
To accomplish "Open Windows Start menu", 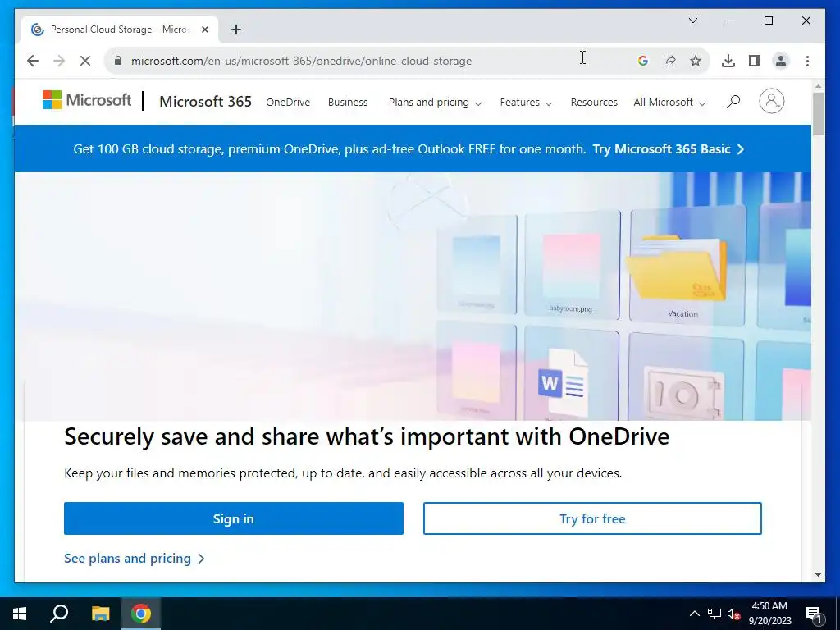I will (20, 614).
